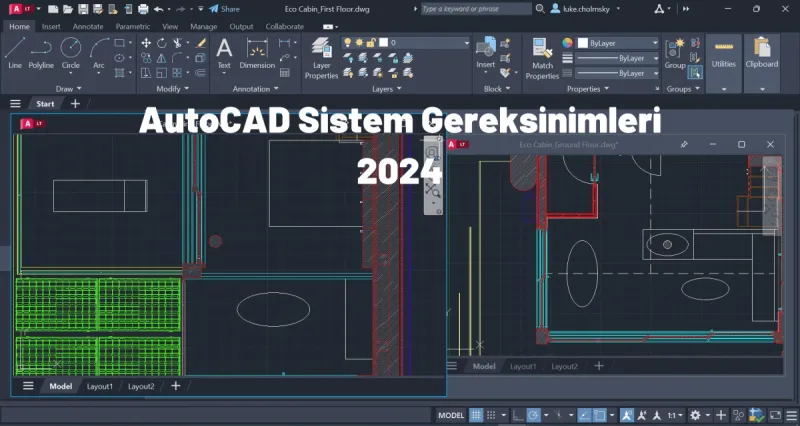The width and height of the screenshot is (800, 426).
Task: Click the Array tool
Action: click(177, 73)
